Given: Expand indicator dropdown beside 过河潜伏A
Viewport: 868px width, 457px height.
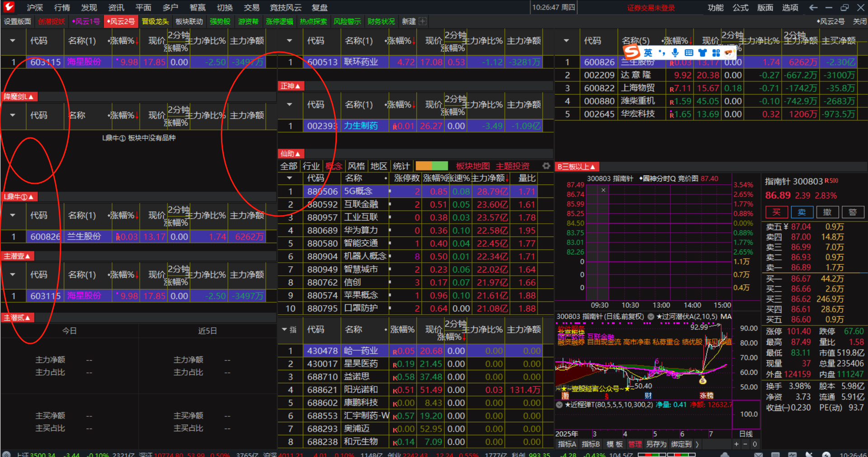Looking at the screenshot, I should [651, 316].
